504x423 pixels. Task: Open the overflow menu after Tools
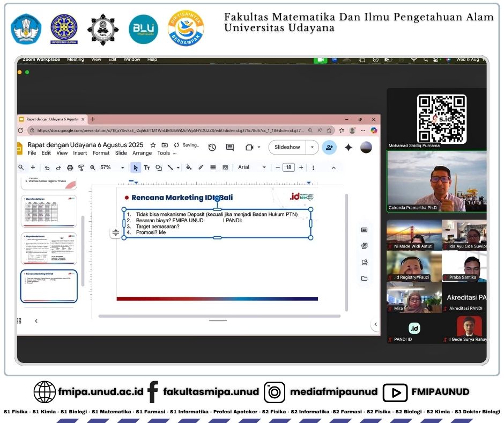coord(175,154)
